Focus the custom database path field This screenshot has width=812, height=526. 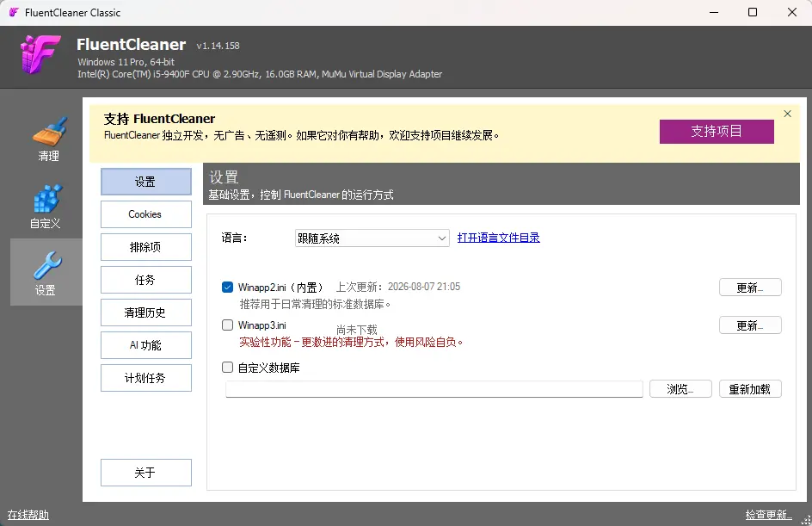434,388
